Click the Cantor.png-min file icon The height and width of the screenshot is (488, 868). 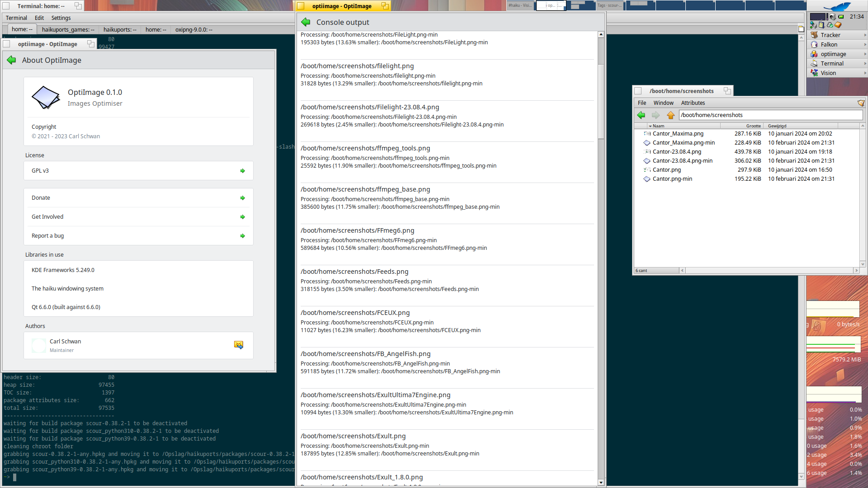(x=647, y=179)
